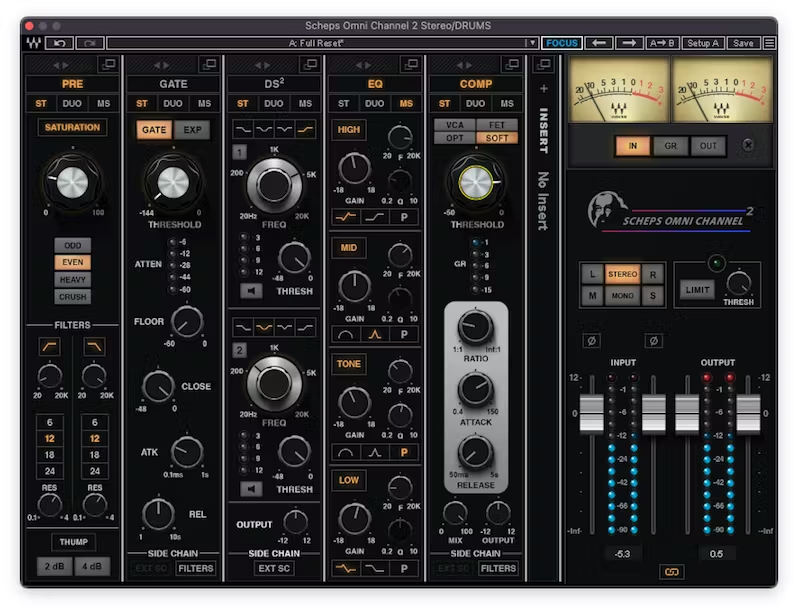This screenshot has width=798, height=612.
Task: Toggle the THUMP button
Action: 73,542
